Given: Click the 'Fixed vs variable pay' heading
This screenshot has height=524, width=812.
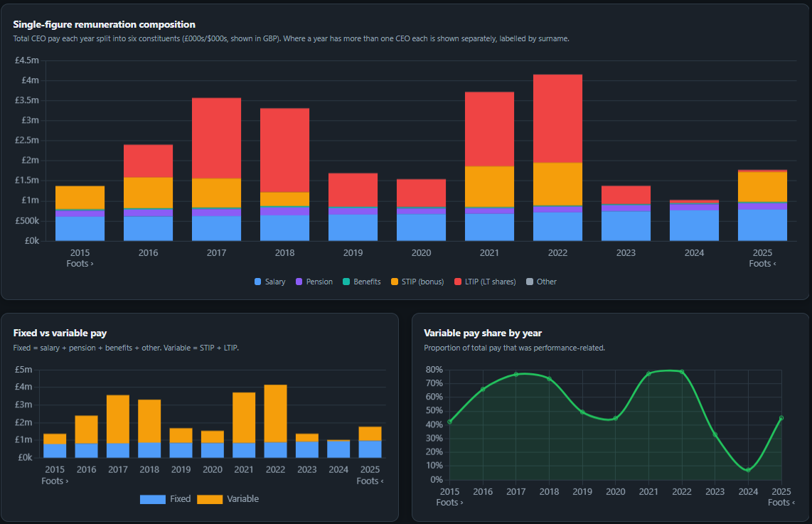Looking at the screenshot, I should [x=60, y=333].
